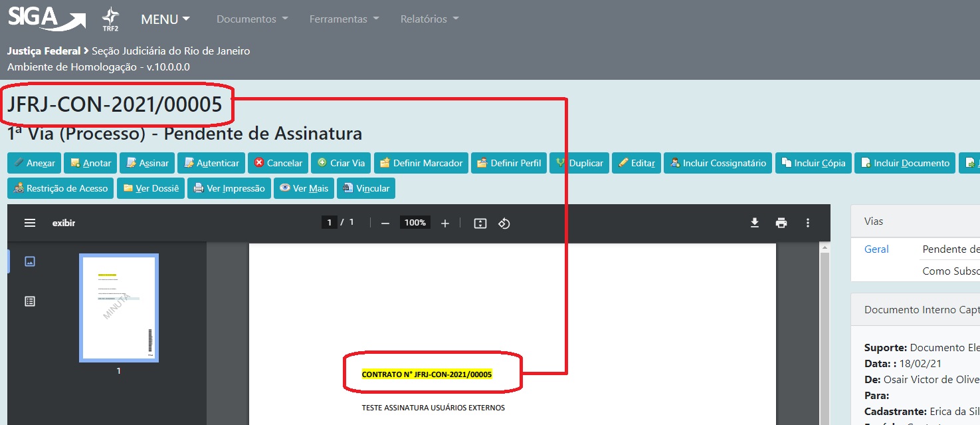Click the Incluir Documento button
This screenshot has height=425, width=980.
906,163
